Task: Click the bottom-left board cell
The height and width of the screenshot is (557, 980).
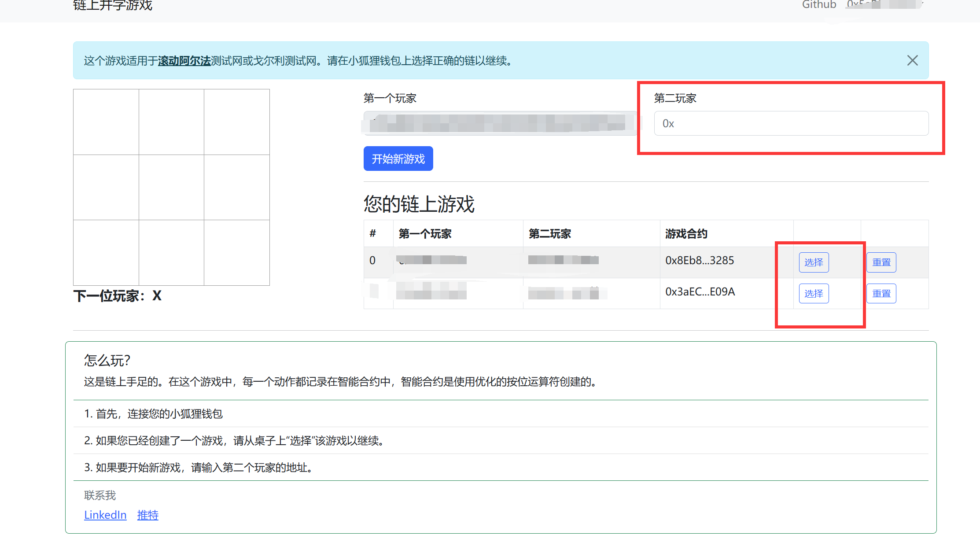Action: 106,252
